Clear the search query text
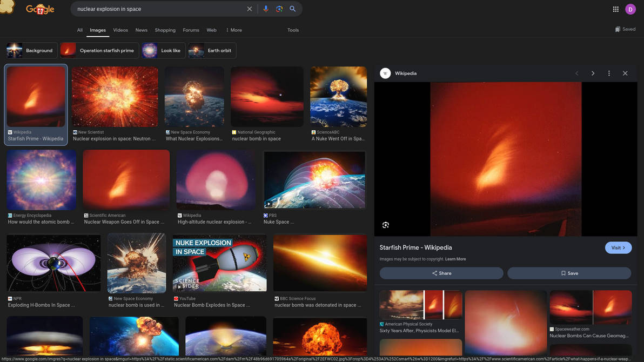The image size is (644, 362). pos(249,9)
